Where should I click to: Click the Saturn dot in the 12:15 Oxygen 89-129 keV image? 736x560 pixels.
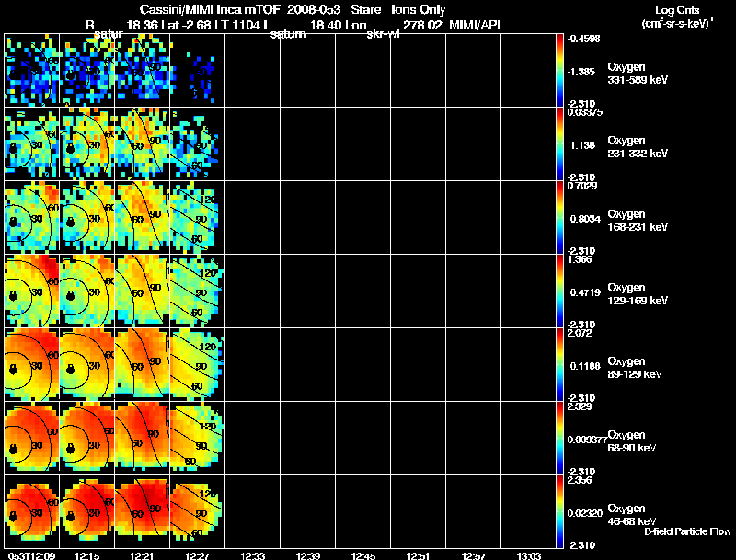(71, 370)
